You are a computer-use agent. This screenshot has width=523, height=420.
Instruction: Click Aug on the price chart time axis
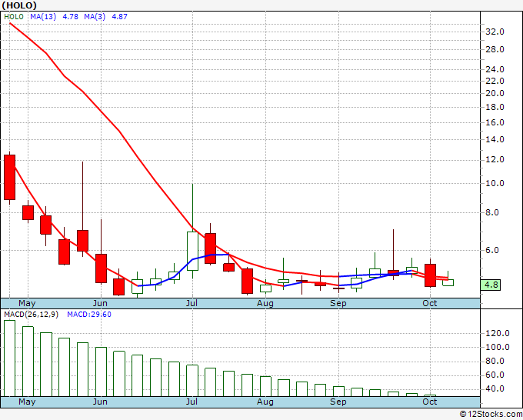(x=265, y=304)
